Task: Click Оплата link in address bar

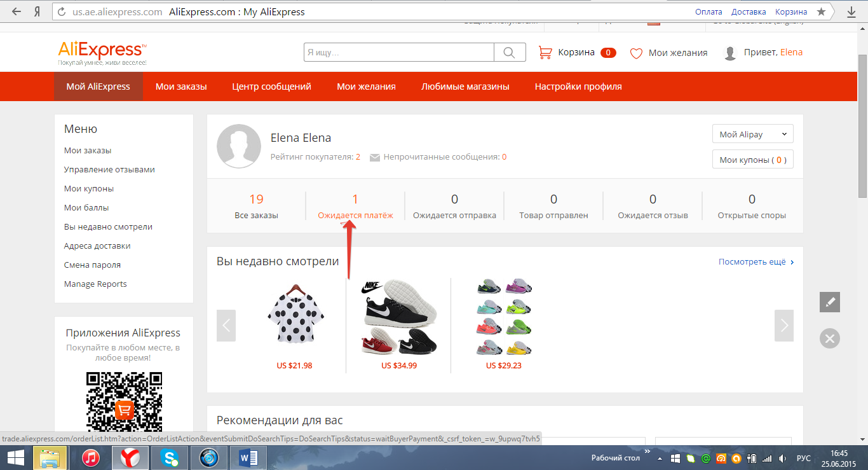Action: [x=709, y=12]
